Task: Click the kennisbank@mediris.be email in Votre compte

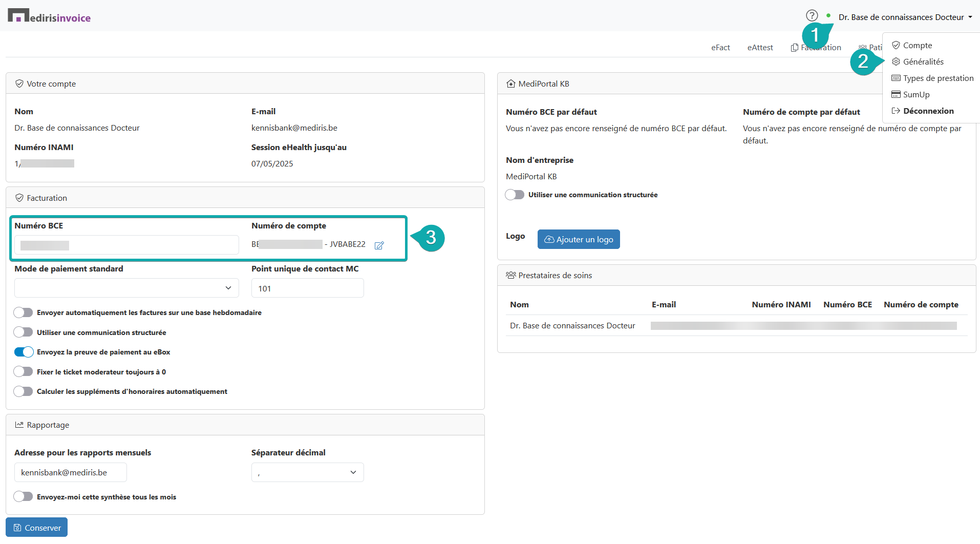Action: pos(294,128)
